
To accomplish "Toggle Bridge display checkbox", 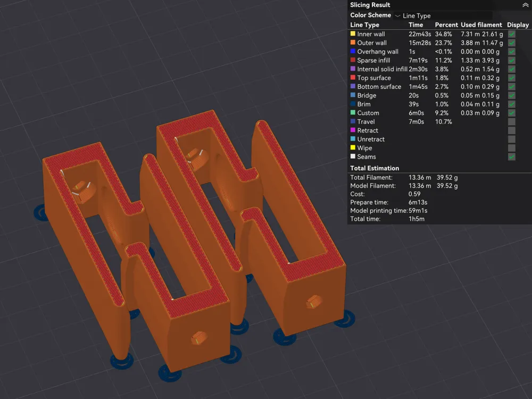I will [512, 95].
